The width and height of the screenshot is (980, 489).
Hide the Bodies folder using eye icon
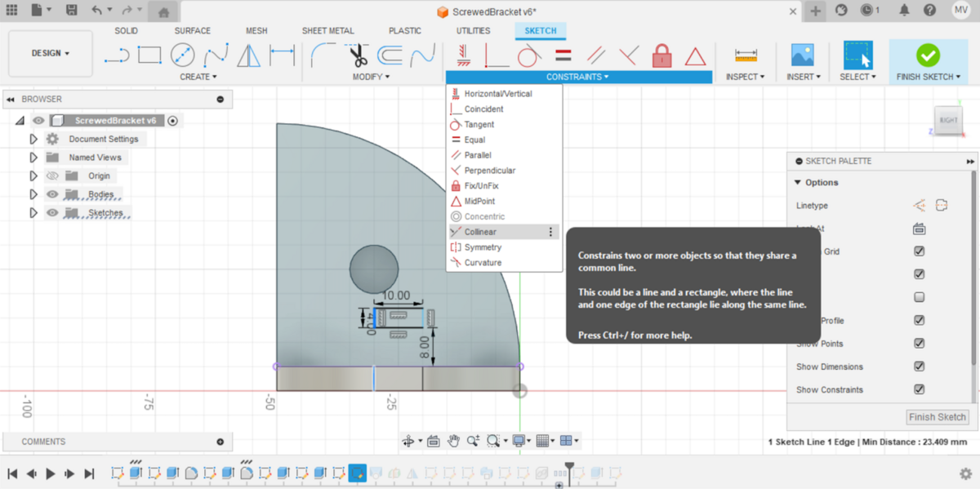coord(52,194)
